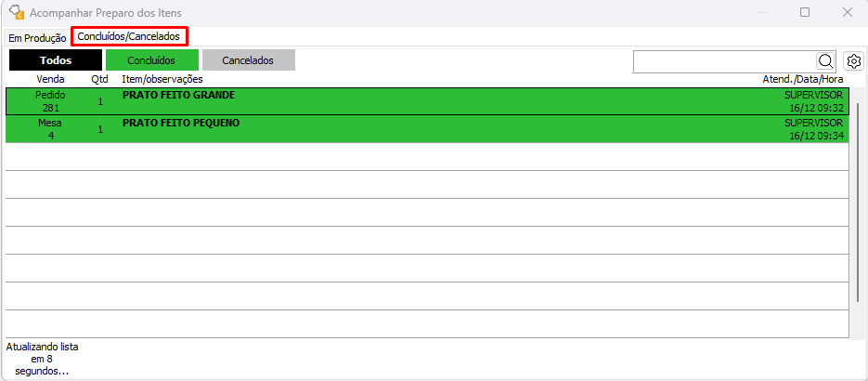Click the app icon in the title bar
The width and height of the screenshot is (868, 381).
tap(16, 12)
